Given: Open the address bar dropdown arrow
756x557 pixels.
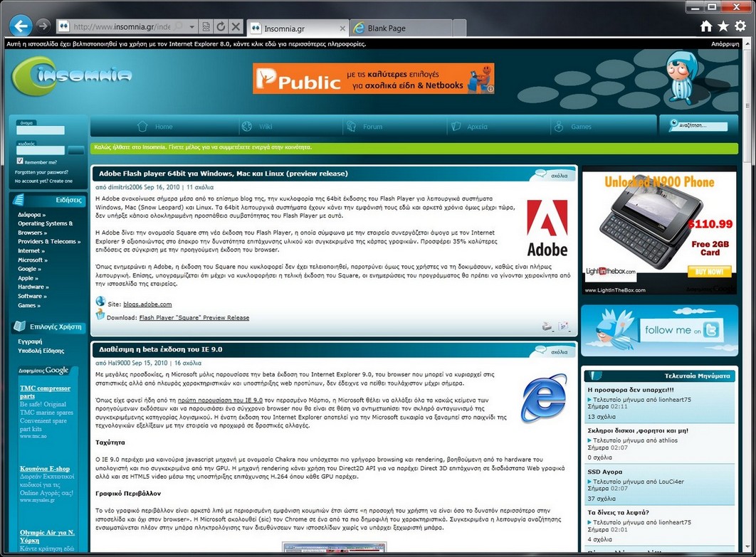Looking at the screenshot, I should click(192, 26).
